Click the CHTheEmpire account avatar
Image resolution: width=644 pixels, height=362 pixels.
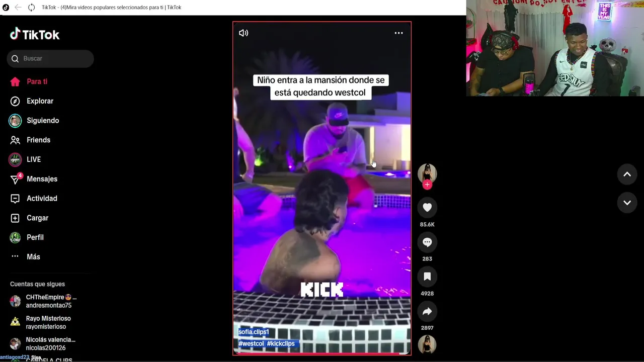click(16, 301)
